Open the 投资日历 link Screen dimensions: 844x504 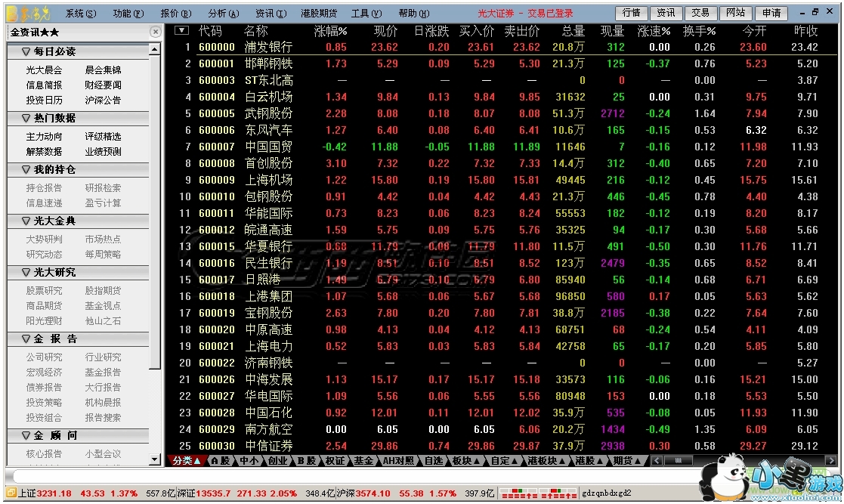(x=44, y=100)
